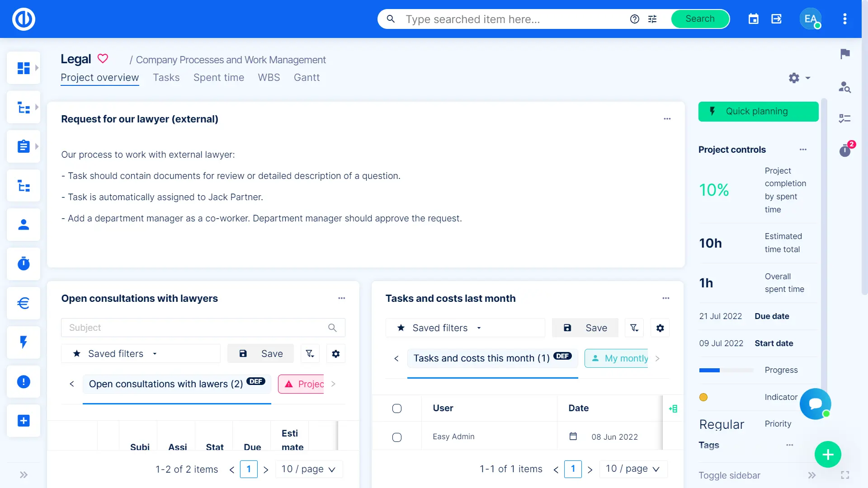
Task: Click the Quick planning button
Action: click(x=758, y=112)
